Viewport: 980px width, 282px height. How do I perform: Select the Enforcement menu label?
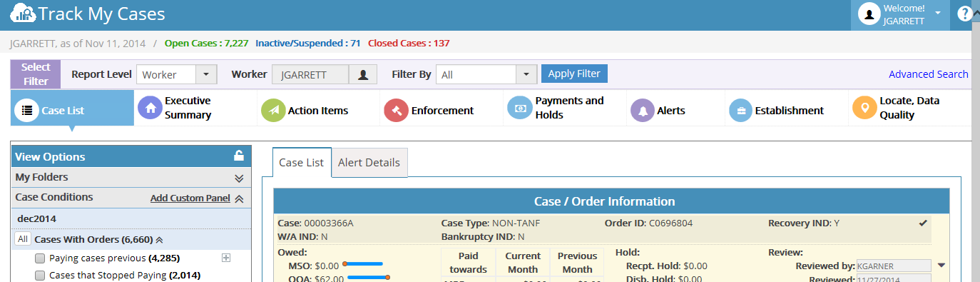pos(442,111)
